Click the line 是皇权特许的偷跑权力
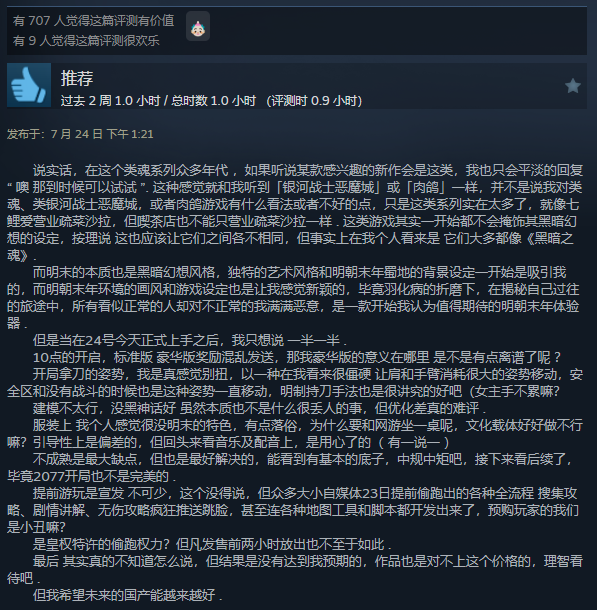Screen dimensions: 597x610 212,544
